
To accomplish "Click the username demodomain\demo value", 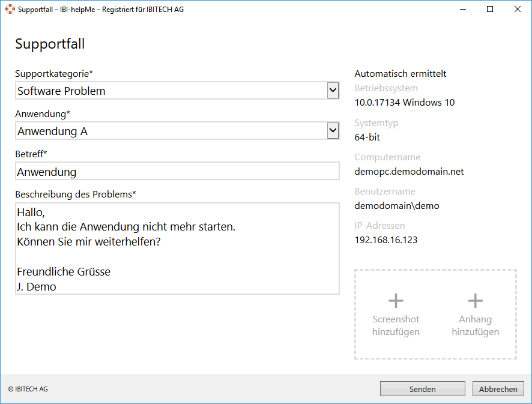I will [x=397, y=206].
